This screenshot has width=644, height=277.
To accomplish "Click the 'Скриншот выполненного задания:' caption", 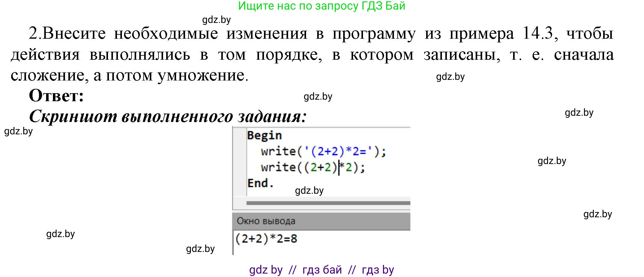I will 168,116.
